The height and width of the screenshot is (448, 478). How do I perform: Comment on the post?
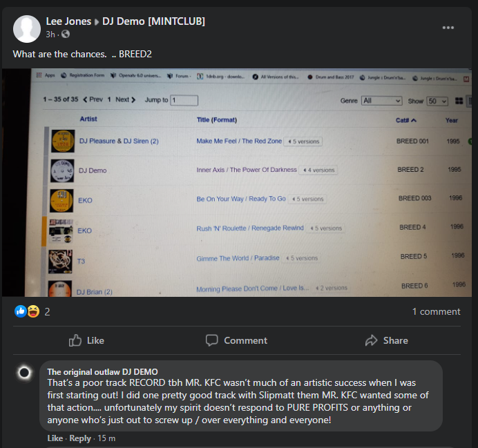236,340
